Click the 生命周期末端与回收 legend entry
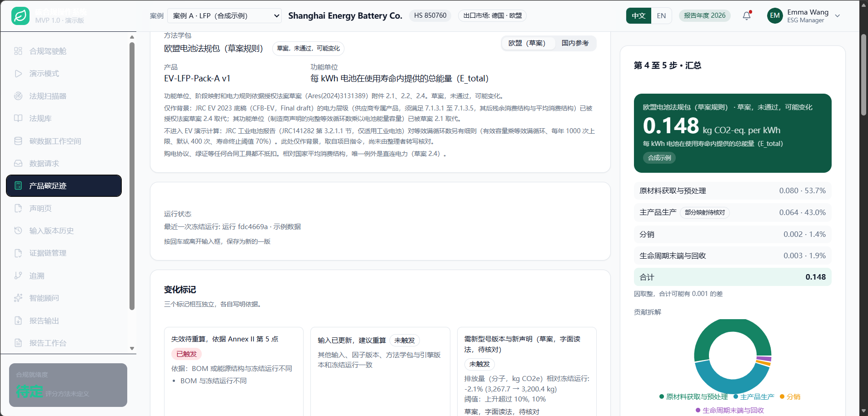The height and width of the screenshot is (416, 868). point(730,410)
